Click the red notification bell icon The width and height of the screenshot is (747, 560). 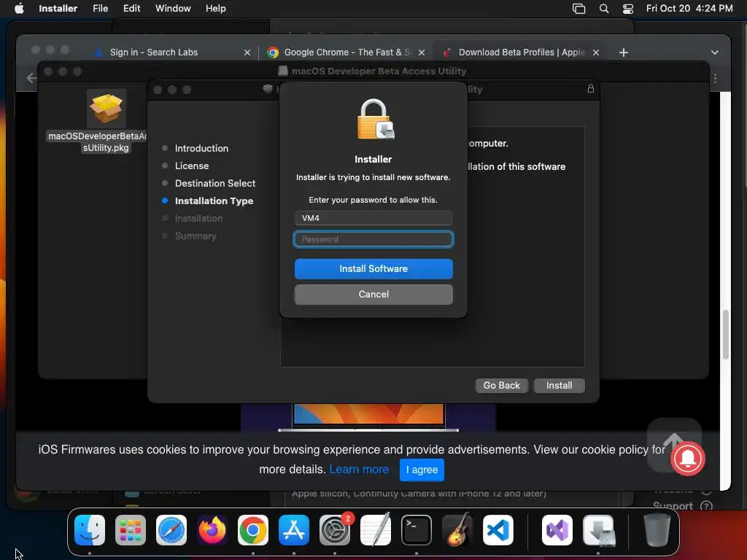click(687, 458)
